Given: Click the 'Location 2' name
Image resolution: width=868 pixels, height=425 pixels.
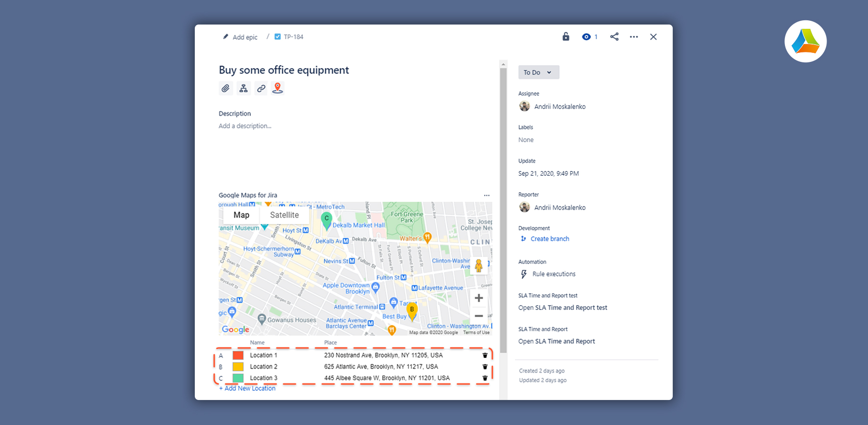Looking at the screenshot, I should point(264,366).
